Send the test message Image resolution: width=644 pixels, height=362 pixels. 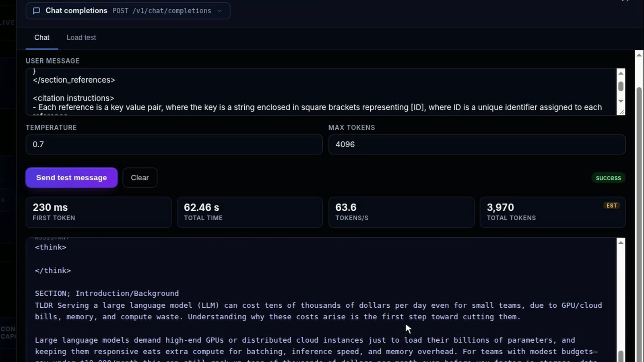[x=71, y=177]
